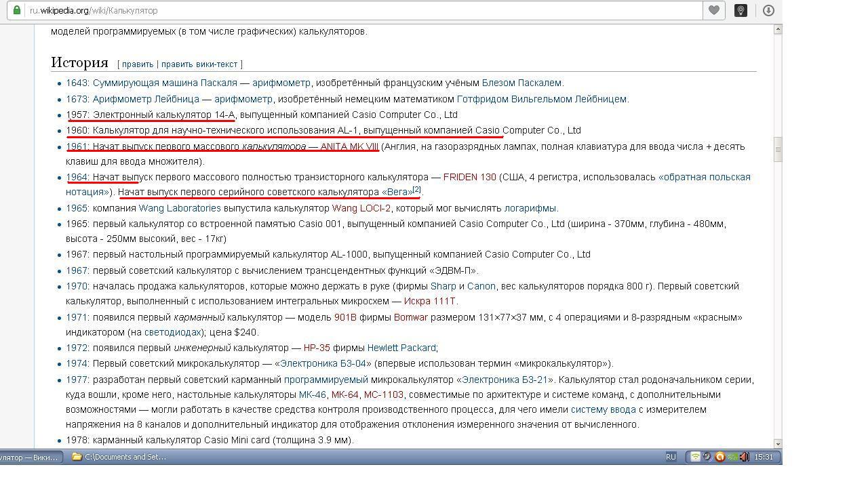Switch the RU keyboard language indicator

click(x=671, y=457)
